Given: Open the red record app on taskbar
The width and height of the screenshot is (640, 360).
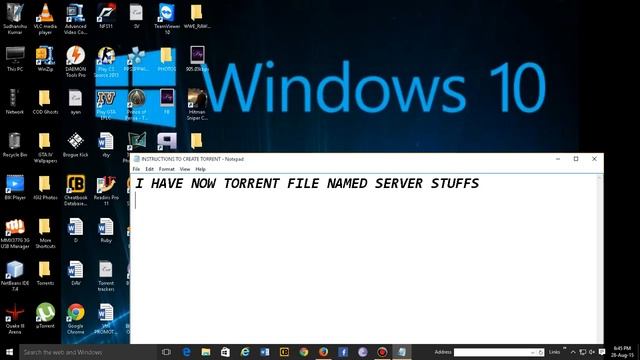Looking at the screenshot, I should pos(382,352).
